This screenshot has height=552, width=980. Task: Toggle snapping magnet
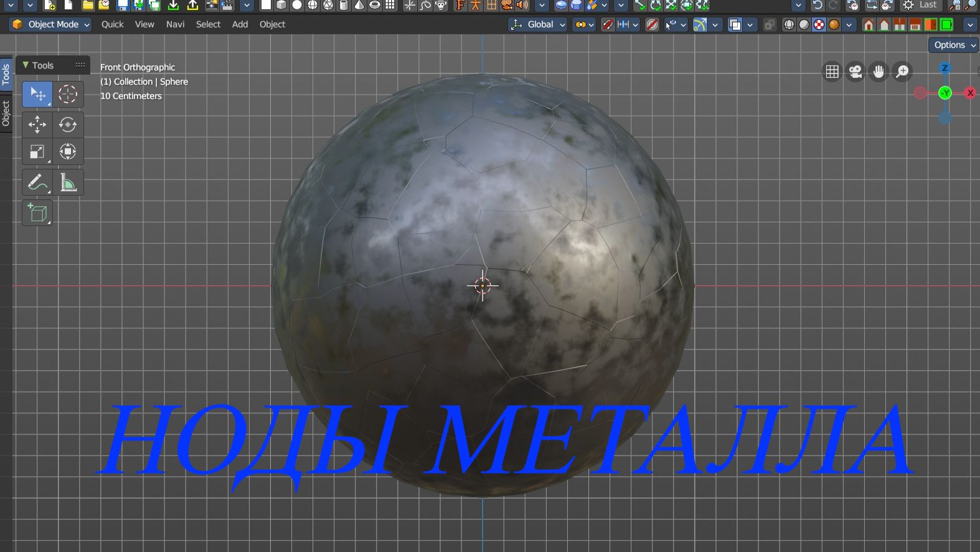click(608, 24)
